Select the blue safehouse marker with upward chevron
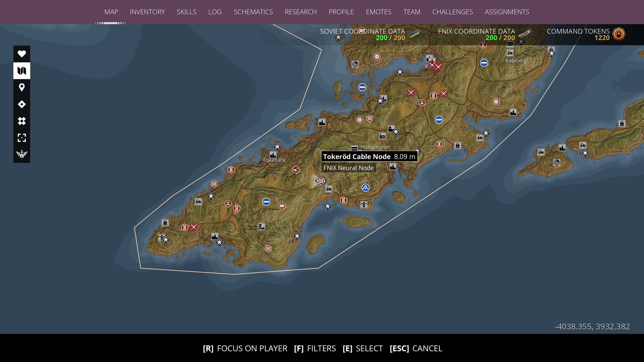This screenshot has height=362, width=644. click(x=365, y=188)
